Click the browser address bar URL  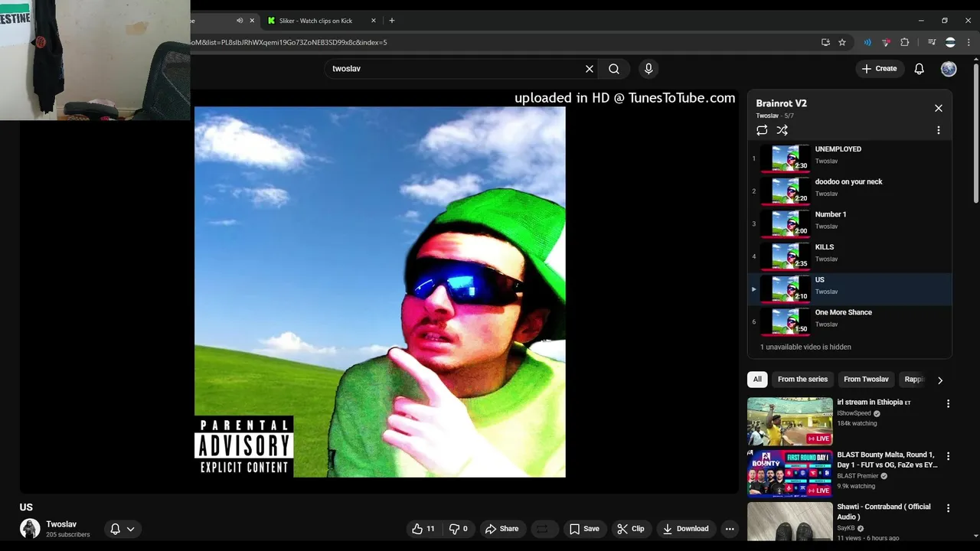289,42
